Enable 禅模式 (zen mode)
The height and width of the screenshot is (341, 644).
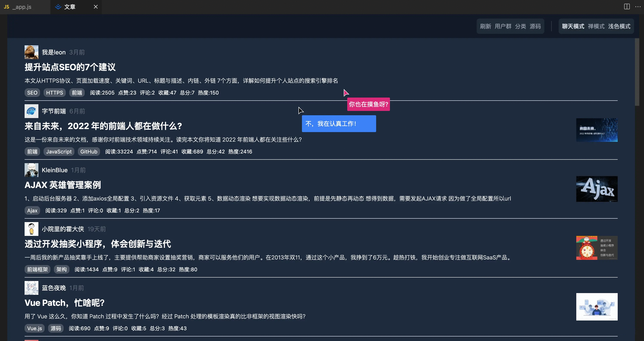(x=596, y=26)
